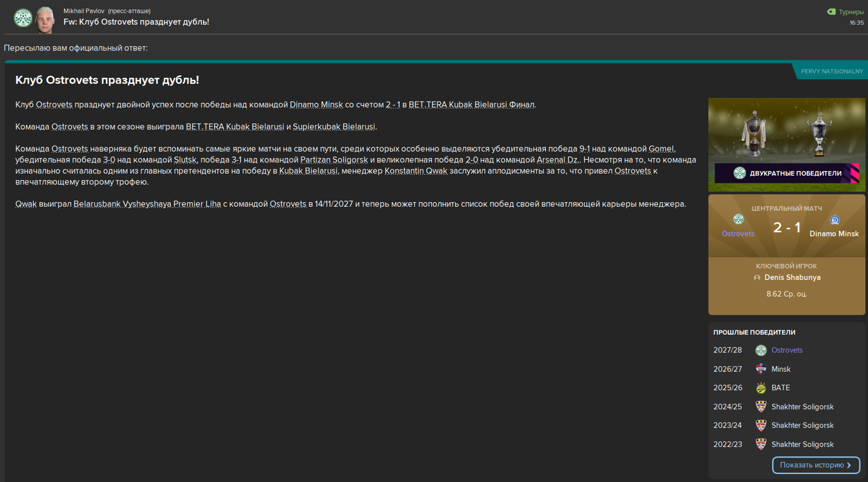This screenshot has height=482, width=868.
Task: Click the sender name Mikhail Pavlov
Action: coord(84,11)
